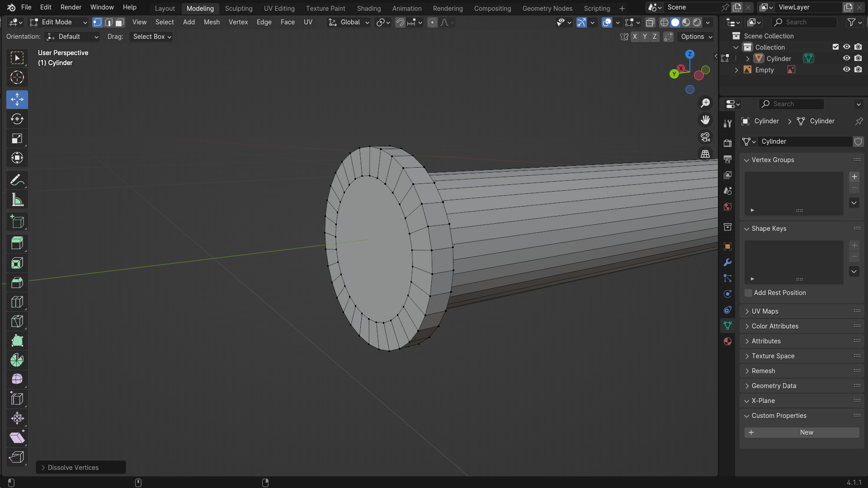The width and height of the screenshot is (868, 488).
Task: Activate the Rotate tool
Action: tap(17, 119)
